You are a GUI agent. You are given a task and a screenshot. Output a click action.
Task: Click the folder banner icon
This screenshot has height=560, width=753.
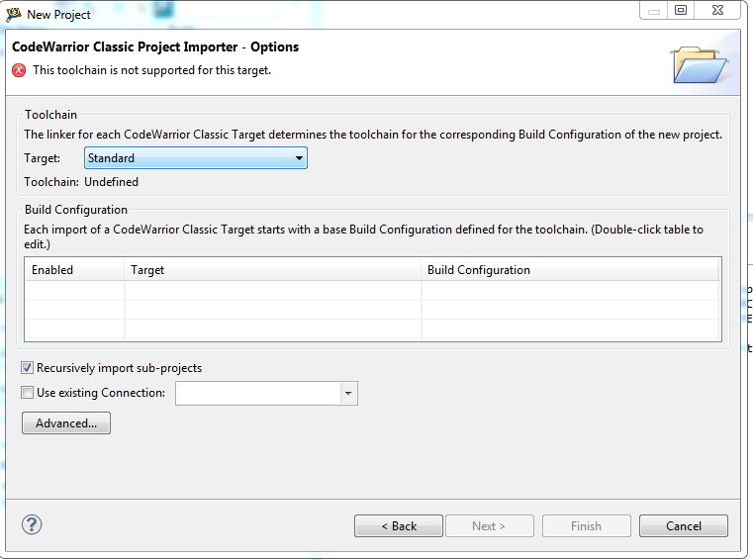point(699,63)
